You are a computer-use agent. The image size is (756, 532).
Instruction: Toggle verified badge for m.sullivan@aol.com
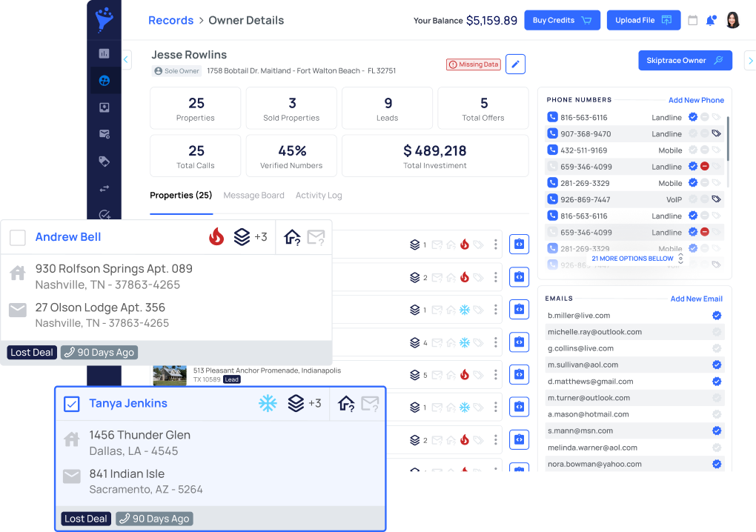coord(717,365)
